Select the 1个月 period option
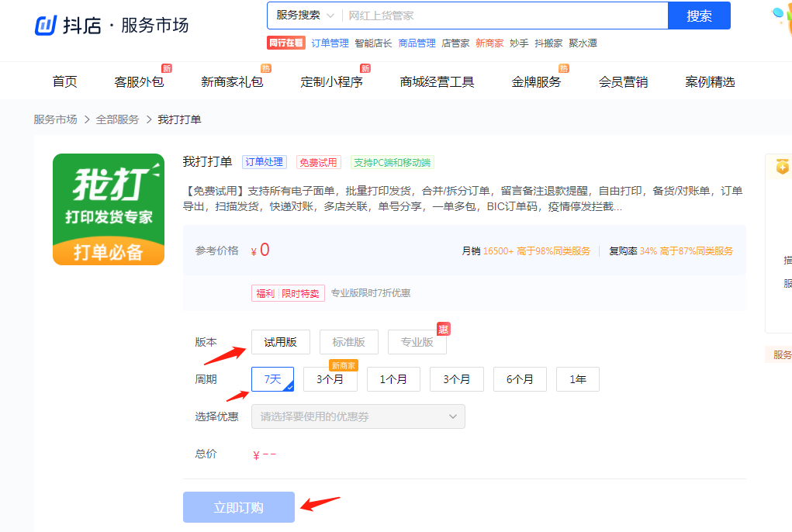This screenshot has width=792, height=532. coord(393,379)
